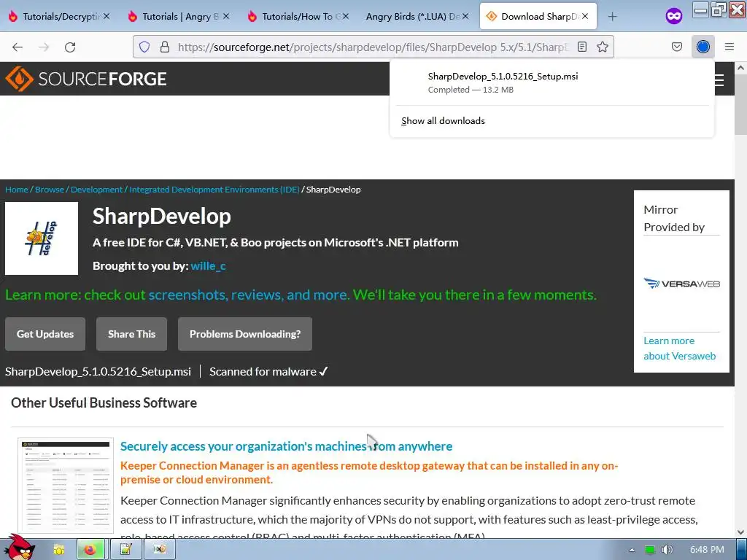
Task: Open tracking protection shield in the address bar
Action: 144,47
